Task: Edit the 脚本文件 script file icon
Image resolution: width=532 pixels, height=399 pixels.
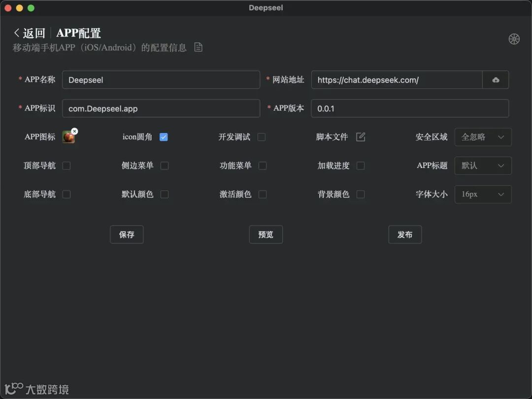Action: click(360, 137)
